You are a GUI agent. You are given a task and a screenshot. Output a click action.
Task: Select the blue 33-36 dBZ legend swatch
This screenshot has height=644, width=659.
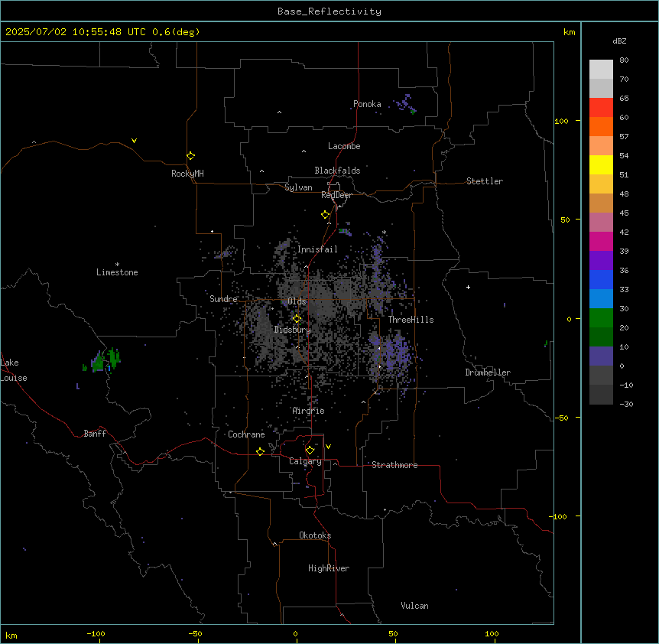tap(601, 279)
